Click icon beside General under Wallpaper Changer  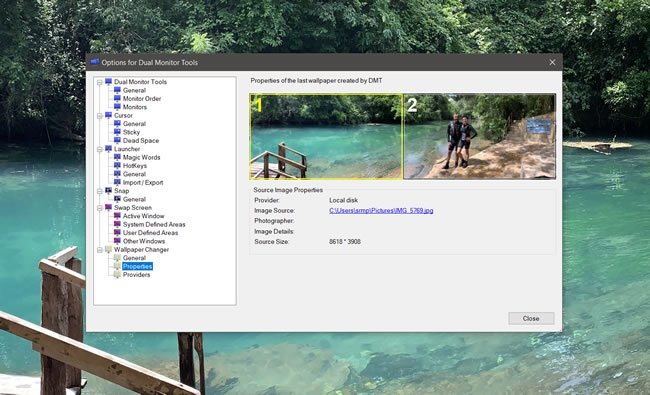(x=117, y=257)
